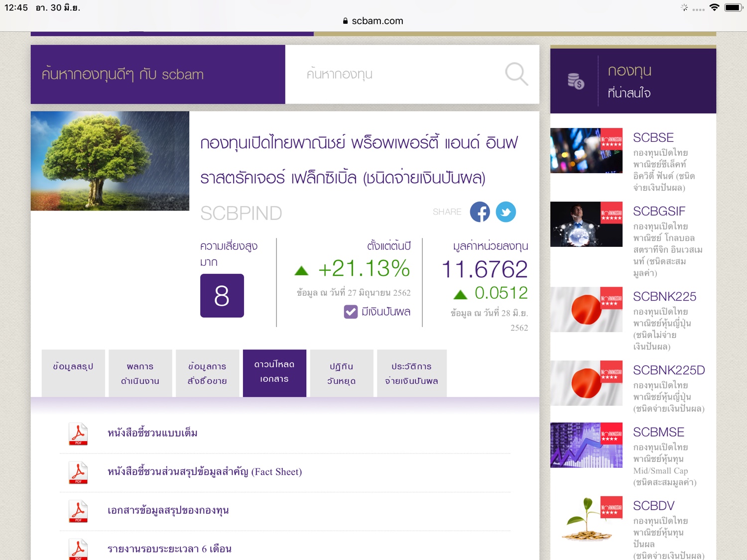Image resolution: width=747 pixels, height=560 pixels.
Task: Select the ดาวน์โหลดเอกสาร tab
Action: point(274,373)
